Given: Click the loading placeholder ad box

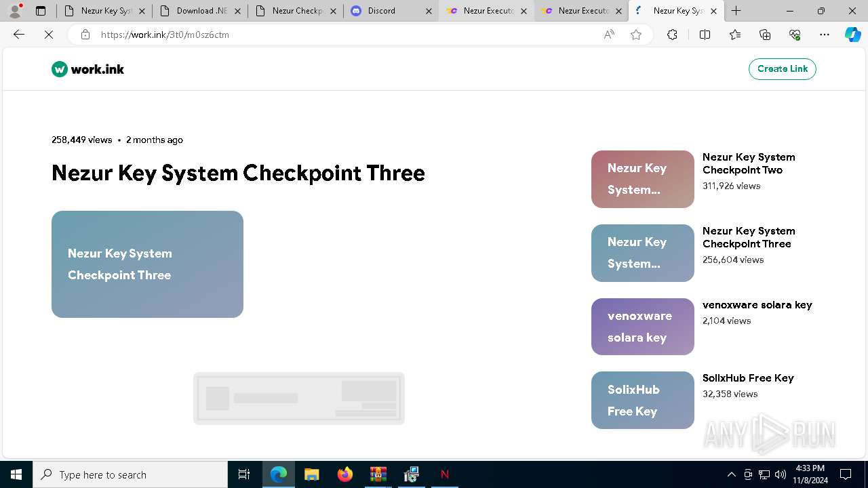Looking at the screenshot, I should (299, 399).
